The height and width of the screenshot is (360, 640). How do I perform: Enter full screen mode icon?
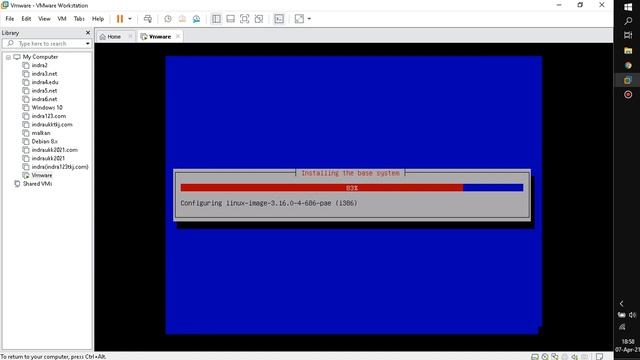[x=244, y=19]
